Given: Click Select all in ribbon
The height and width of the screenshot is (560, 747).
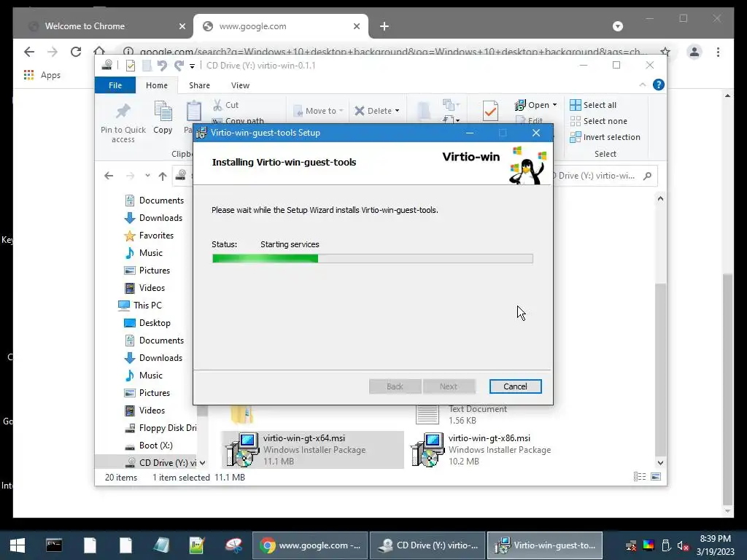Looking at the screenshot, I should pos(593,105).
